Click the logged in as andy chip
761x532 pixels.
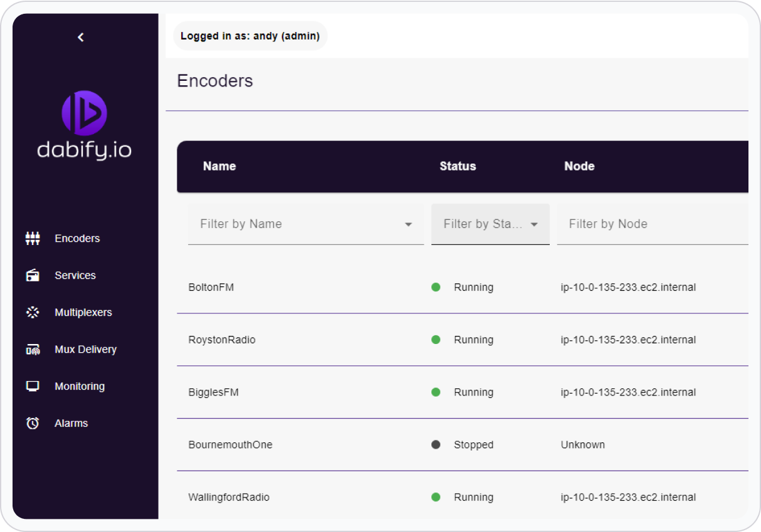coord(250,36)
